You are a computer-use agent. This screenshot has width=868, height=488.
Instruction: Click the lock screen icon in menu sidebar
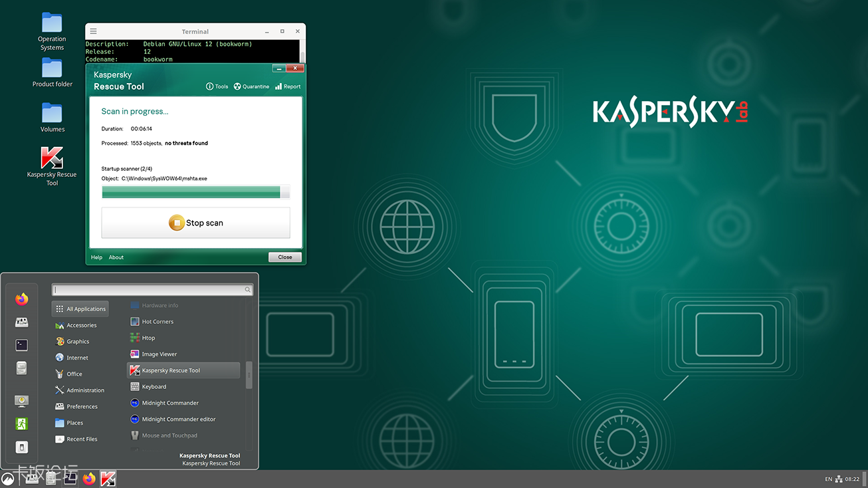22,401
